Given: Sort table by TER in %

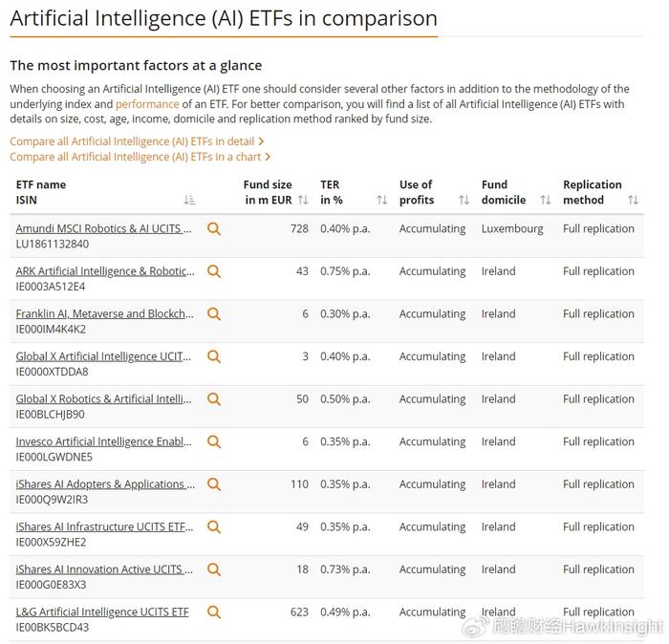Looking at the screenshot, I should [x=382, y=200].
